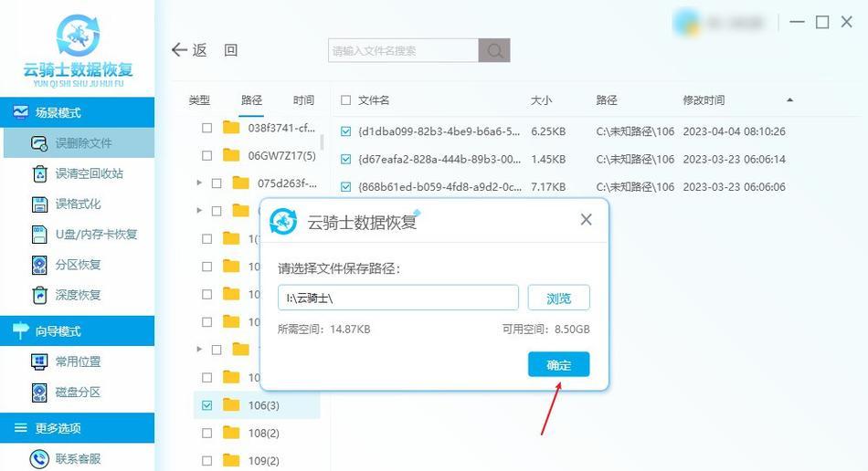Click the 038f3741-cf folder icon
The image size is (868, 471).
click(x=231, y=128)
